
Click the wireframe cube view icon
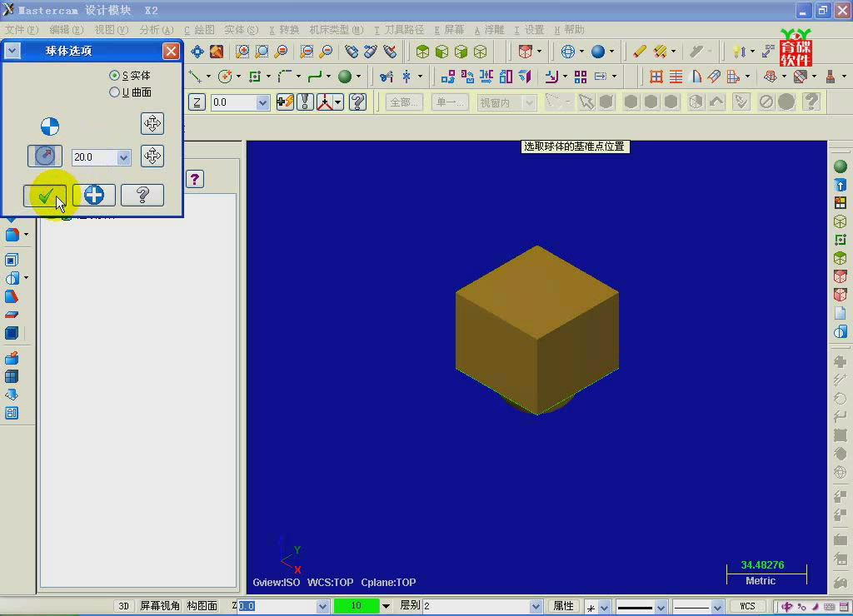[x=480, y=52]
